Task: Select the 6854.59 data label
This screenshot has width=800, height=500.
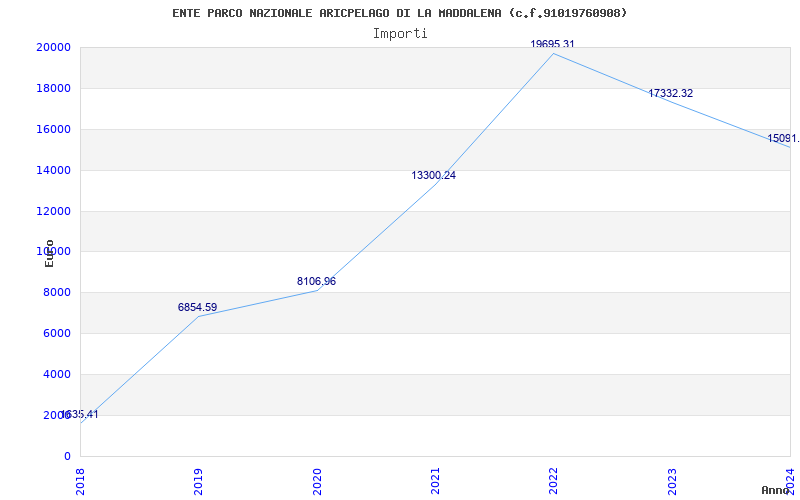Action: (x=197, y=307)
